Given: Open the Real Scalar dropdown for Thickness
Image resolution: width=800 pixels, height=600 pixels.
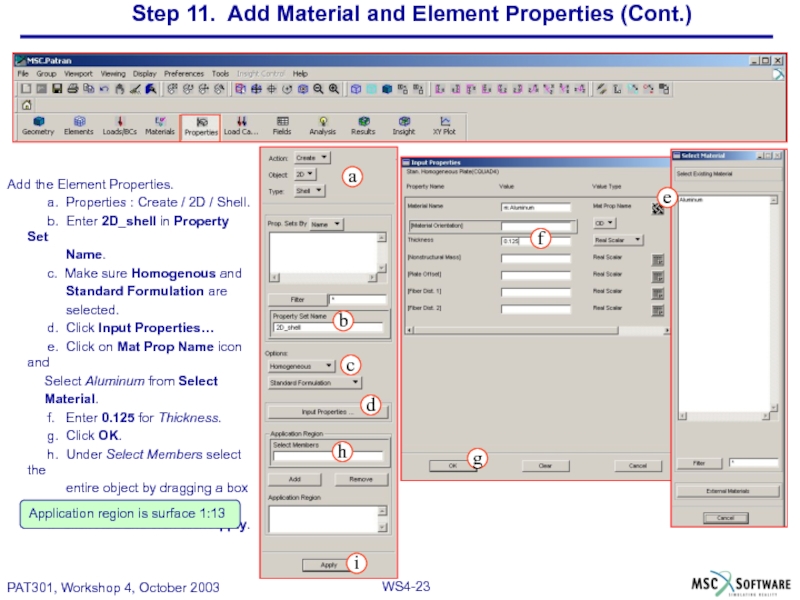Looking at the screenshot, I should click(618, 240).
